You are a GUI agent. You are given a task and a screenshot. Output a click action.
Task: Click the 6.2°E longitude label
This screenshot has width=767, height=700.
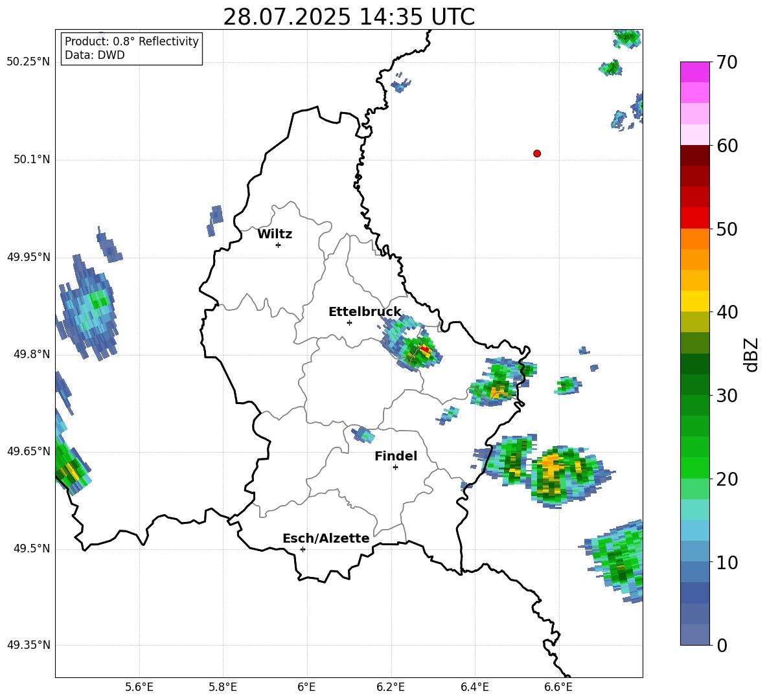391,688
